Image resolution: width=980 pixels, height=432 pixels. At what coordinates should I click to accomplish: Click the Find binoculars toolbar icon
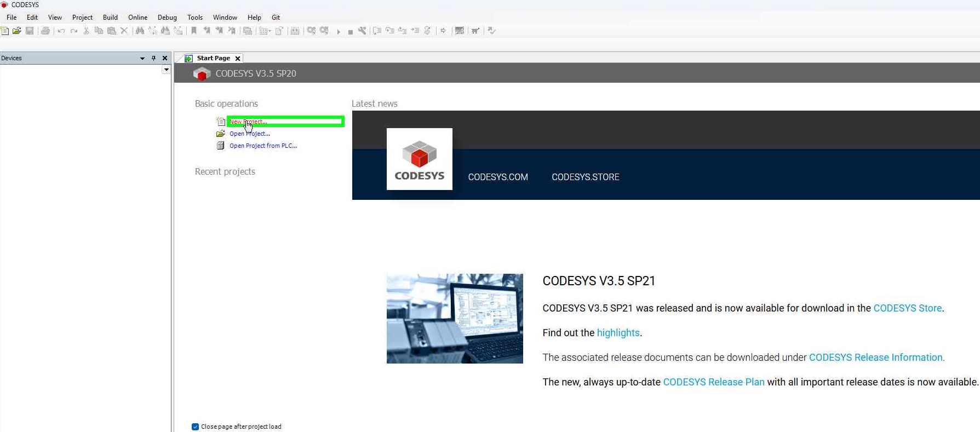pos(140,31)
